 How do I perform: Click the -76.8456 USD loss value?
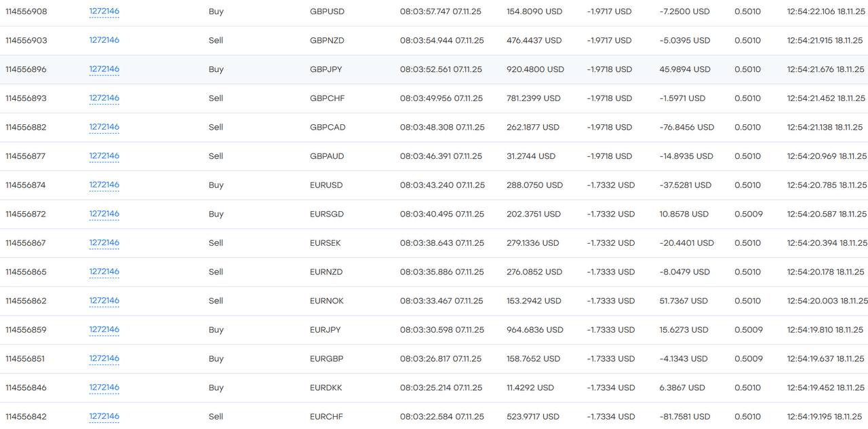[x=687, y=127]
